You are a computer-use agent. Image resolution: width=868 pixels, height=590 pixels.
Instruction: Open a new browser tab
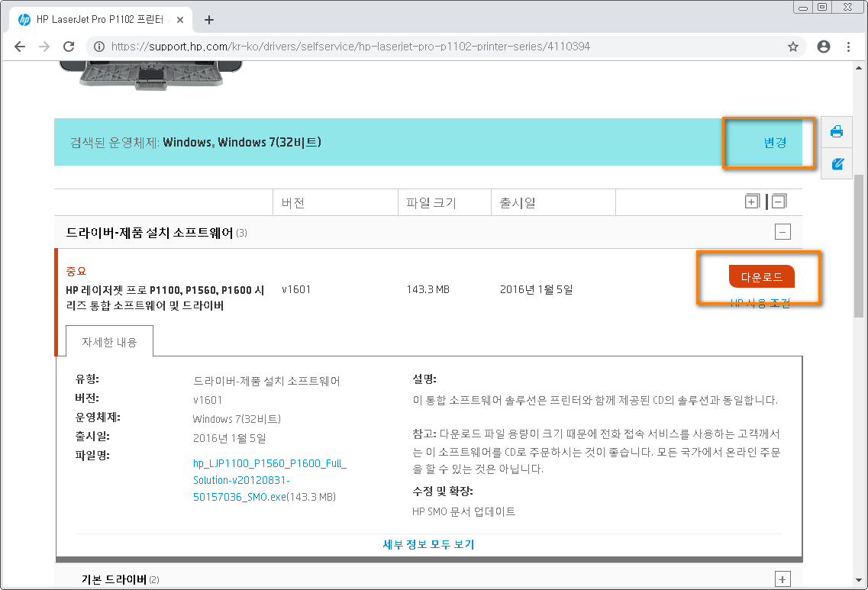point(208,20)
